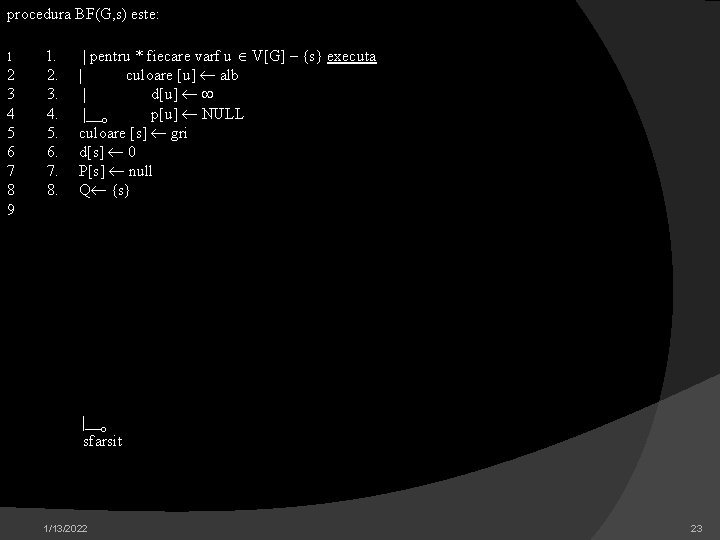Screen dimensions: 720x540
Task: Click the inner list number '8.'
Action: click(52, 190)
